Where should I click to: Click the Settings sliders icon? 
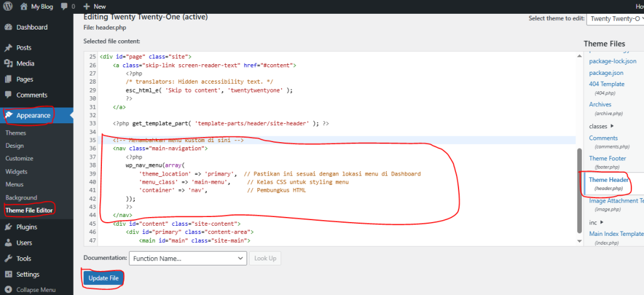click(8, 274)
